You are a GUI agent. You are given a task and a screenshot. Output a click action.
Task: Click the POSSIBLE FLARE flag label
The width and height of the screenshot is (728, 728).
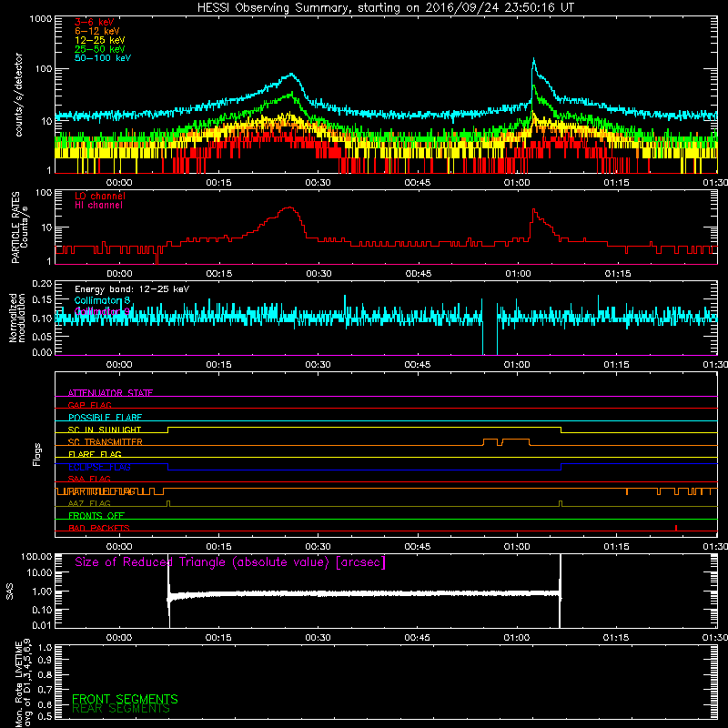pos(105,418)
